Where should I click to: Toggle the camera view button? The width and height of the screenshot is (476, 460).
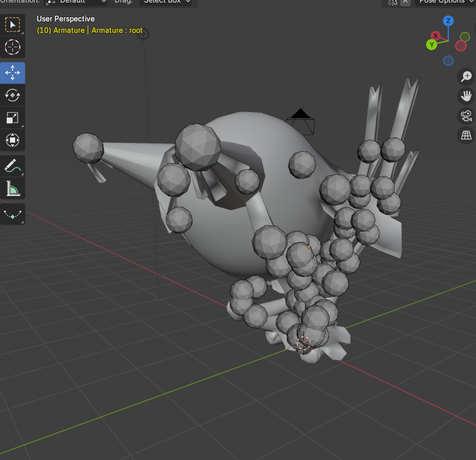click(466, 116)
